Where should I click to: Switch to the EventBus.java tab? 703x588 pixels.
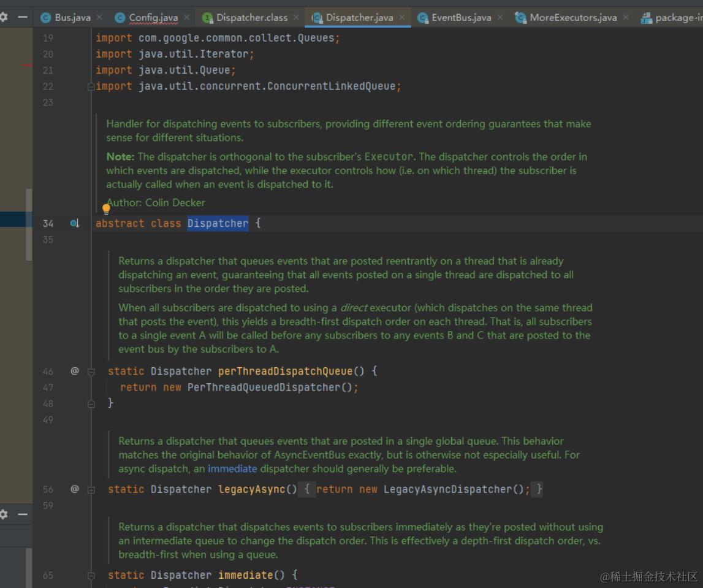[461, 18]
